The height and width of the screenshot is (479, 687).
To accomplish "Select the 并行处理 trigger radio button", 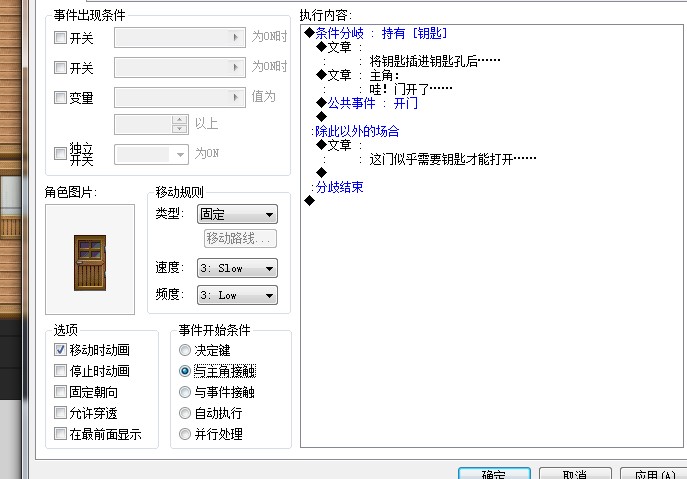I will tap(185, 434).
